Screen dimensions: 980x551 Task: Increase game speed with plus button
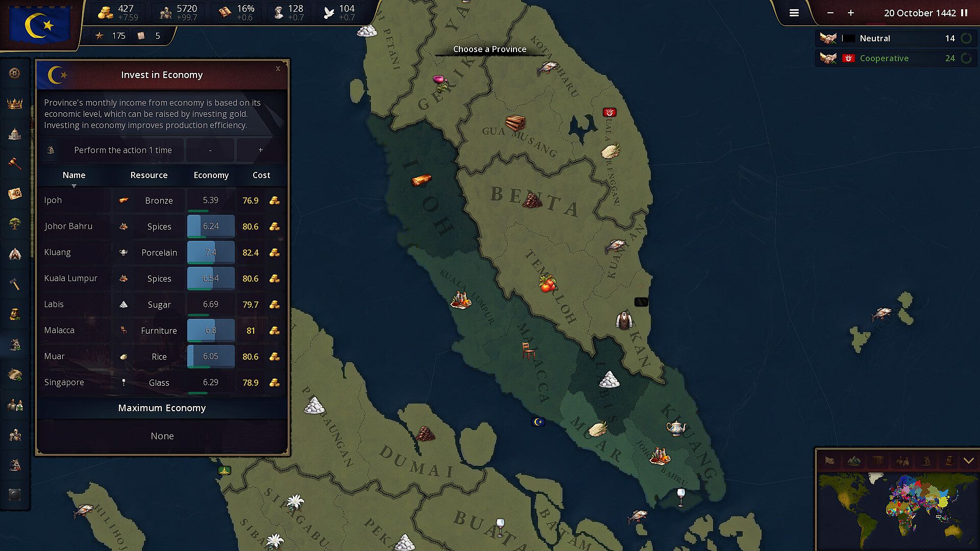coord(851,13)
